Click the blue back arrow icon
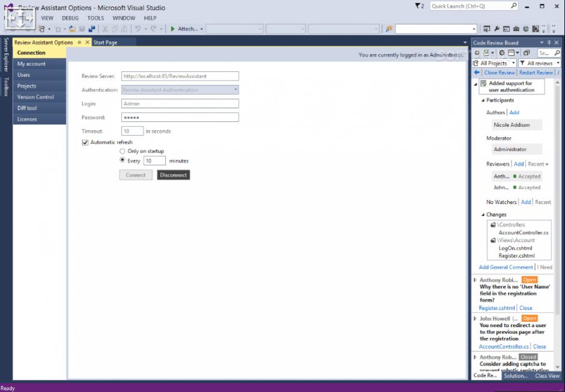This screenshot has width=565, height=392. (477, 73)
